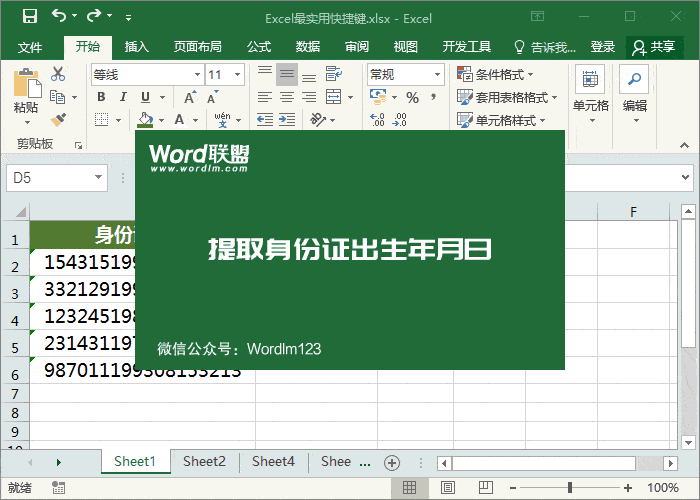Open the number format dropdown 常规
This screenshot has width=700, height=500.
(x=405, y=74)
